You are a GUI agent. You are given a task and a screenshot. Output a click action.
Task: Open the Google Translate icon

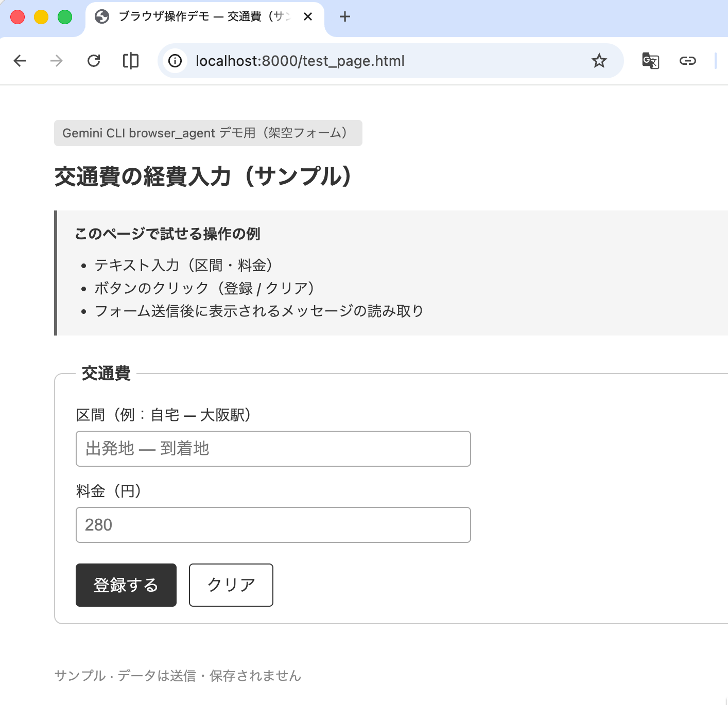[x=650, y=61]
